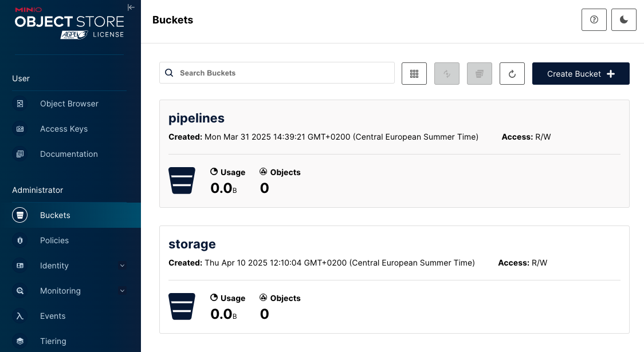Click the Create Bucket button
This screenshot has width=644, height=352.
click(x=580, y=74)
